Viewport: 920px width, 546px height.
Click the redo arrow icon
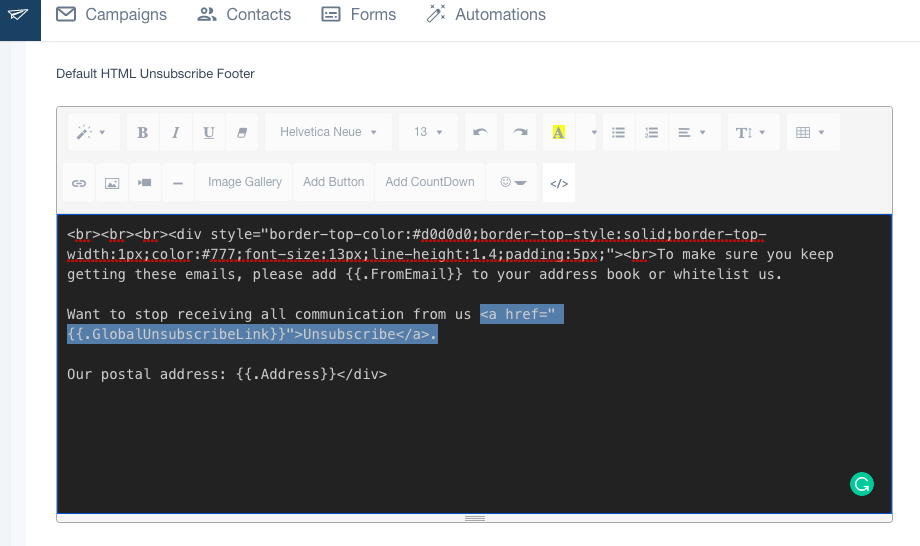pos(520,132)
